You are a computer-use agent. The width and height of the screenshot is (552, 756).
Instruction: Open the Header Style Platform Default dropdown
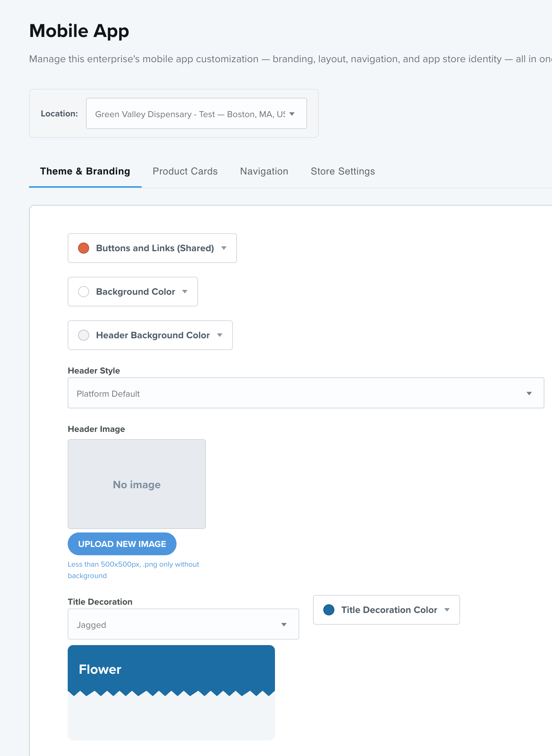click(x=306, y=393)
